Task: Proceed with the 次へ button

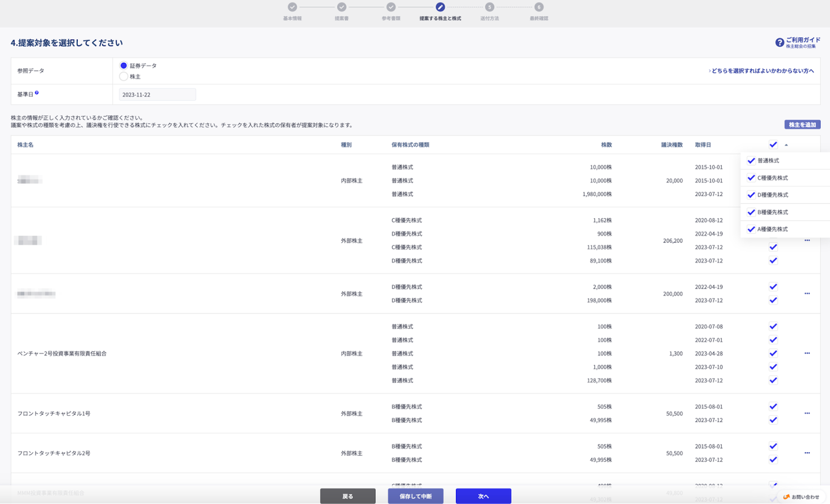Action: [483, 496]
